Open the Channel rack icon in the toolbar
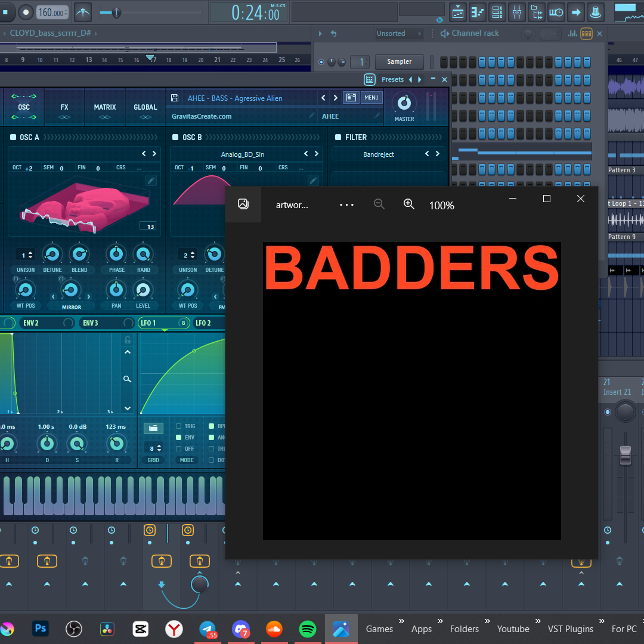Screen dimensions: 644x644 pyautogui.click(x=496, y=12)
